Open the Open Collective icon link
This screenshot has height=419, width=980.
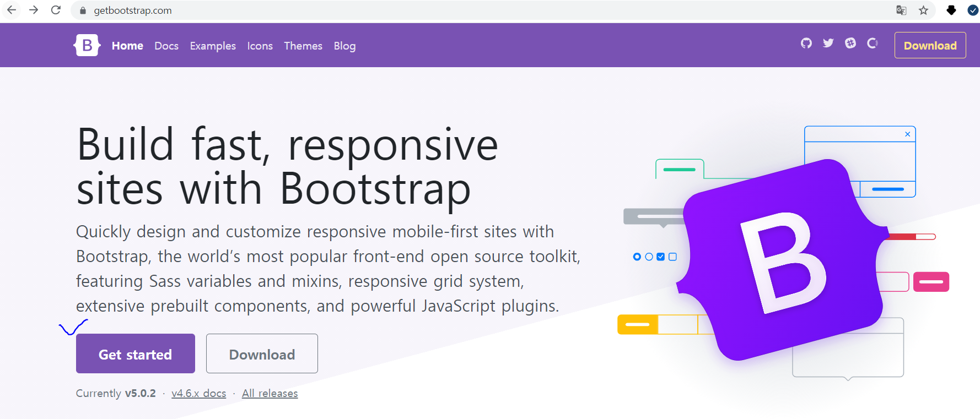(x=873, y=43)
